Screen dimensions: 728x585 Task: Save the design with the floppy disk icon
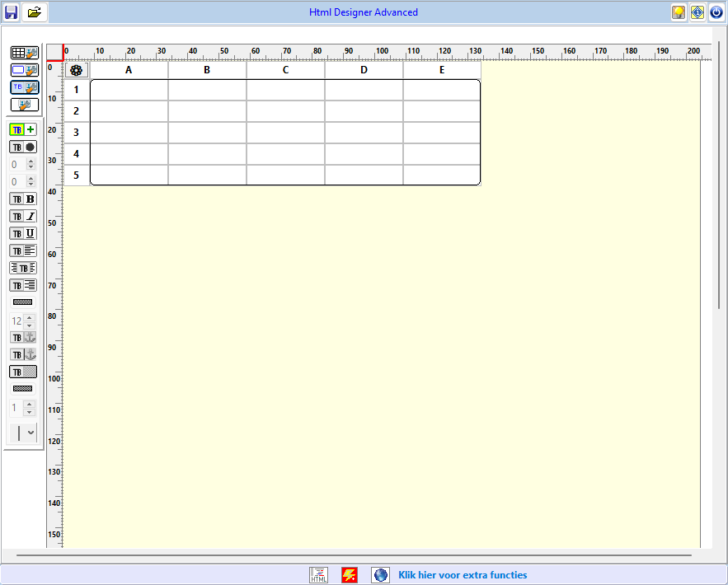point(11,12)
